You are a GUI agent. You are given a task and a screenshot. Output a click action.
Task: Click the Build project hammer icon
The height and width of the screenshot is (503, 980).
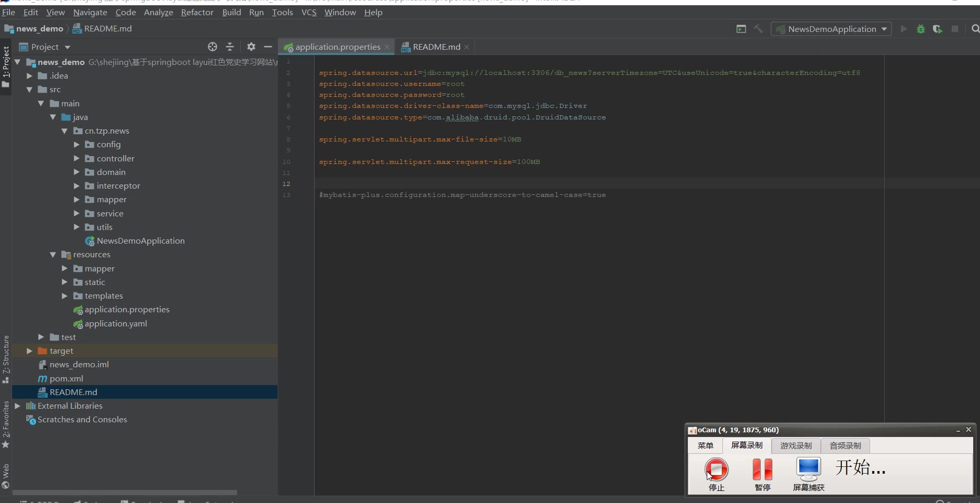pos(758,29)
